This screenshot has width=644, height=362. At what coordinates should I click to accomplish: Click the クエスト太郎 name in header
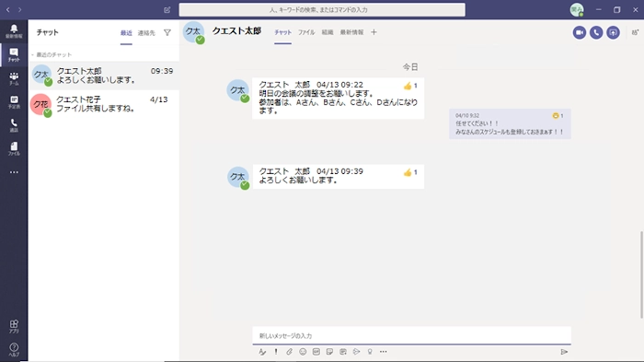[x=236, y=31]
